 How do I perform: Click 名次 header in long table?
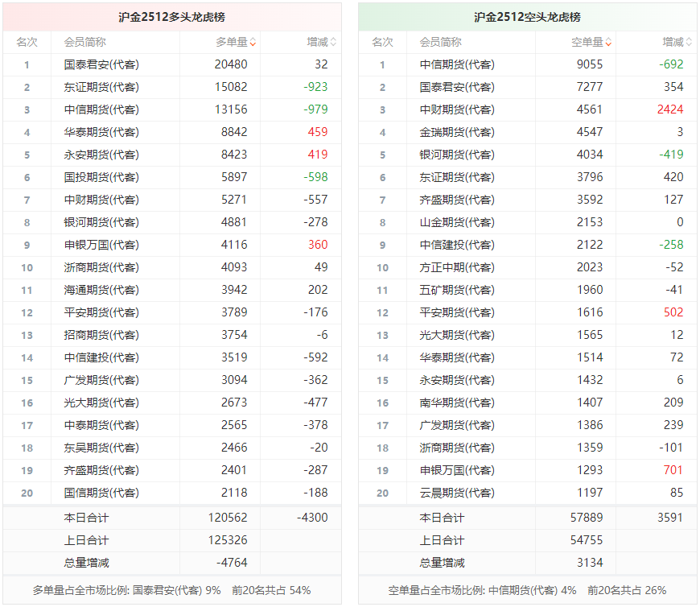click(27, 43)
